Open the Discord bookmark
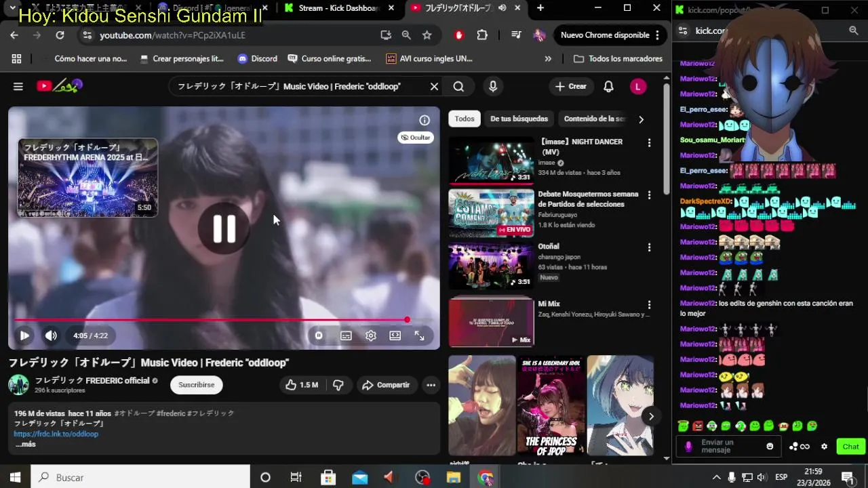Image resolution: width=868 pixels, height=488 pixels. point(257,59)
